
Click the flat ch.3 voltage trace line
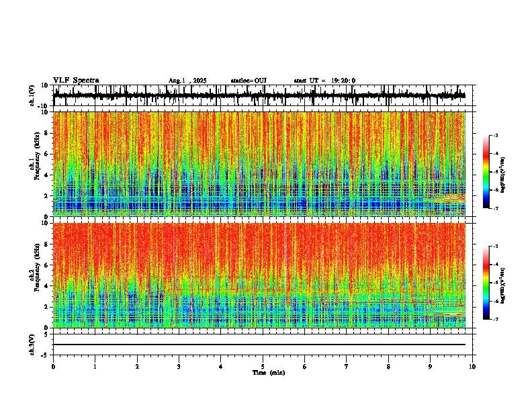click(x=259, y=345)
